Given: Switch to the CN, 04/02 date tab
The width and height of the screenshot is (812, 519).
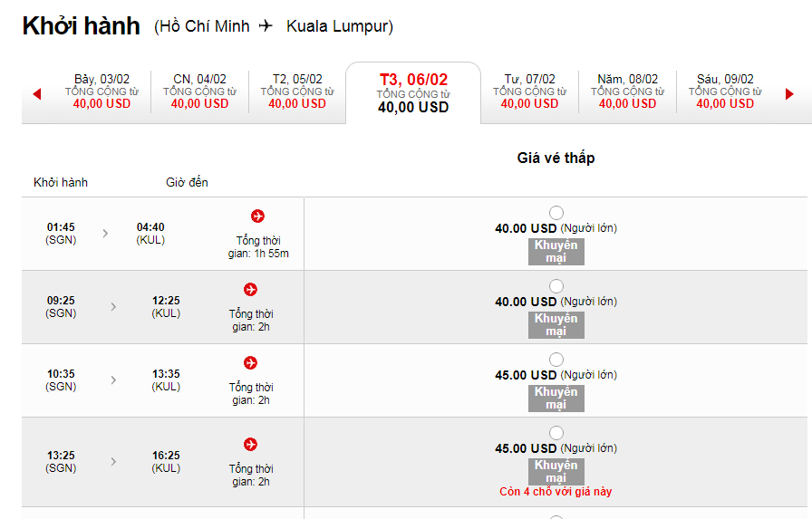Looking at the screenshot, I should [x=199, y=91].
